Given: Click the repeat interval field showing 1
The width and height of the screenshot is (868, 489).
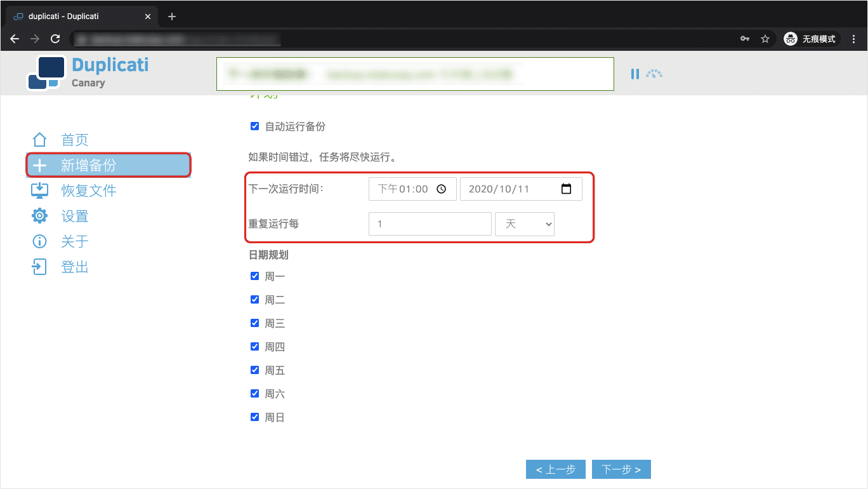Looking at the screenshot, I should coord(430,224).
